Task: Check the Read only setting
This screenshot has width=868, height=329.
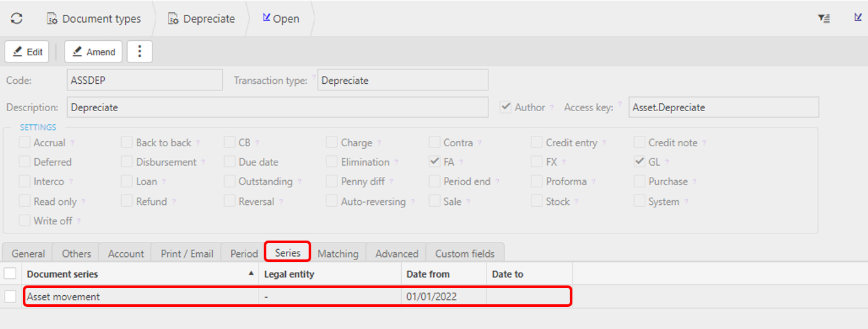Action: tap(24, 202)
